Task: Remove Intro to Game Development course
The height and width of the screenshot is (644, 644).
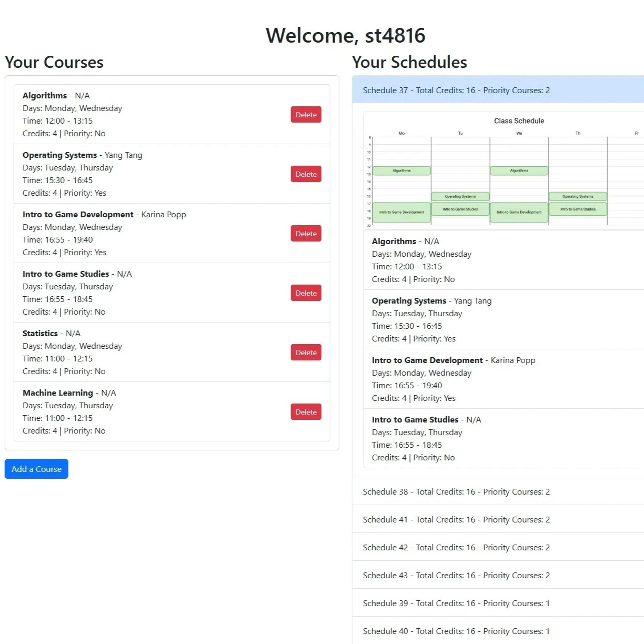Action: [306, 234]
